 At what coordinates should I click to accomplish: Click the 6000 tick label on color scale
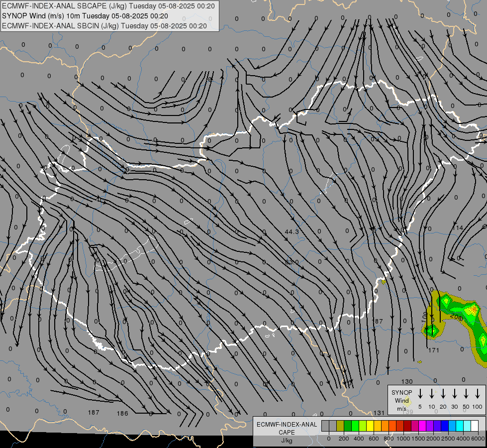[478, 439]
